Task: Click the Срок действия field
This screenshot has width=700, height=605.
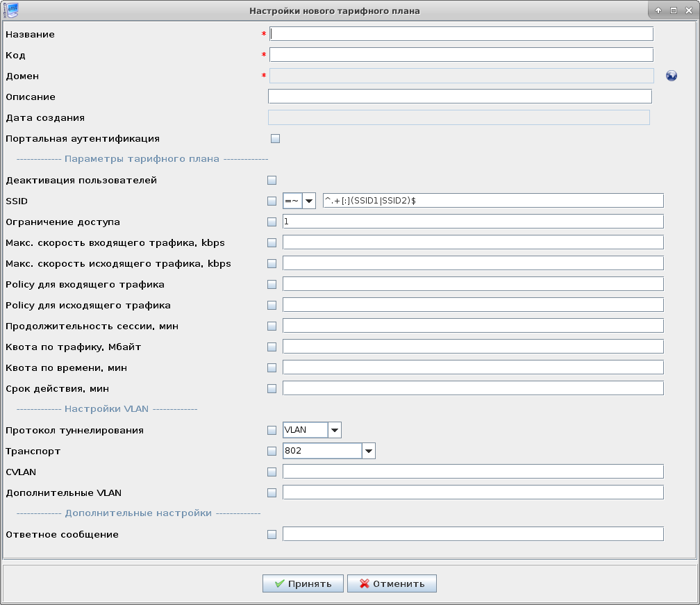Action: pos(473,388)
